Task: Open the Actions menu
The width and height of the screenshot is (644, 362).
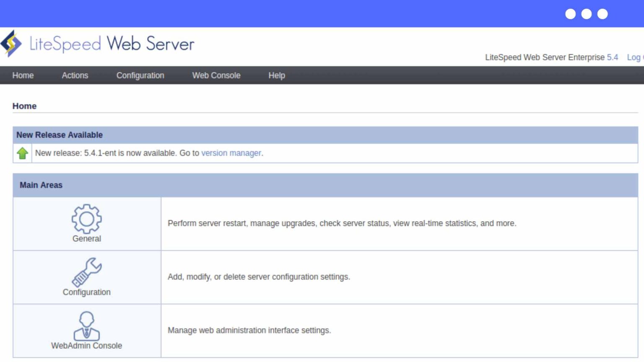Action: coord(75,75)
